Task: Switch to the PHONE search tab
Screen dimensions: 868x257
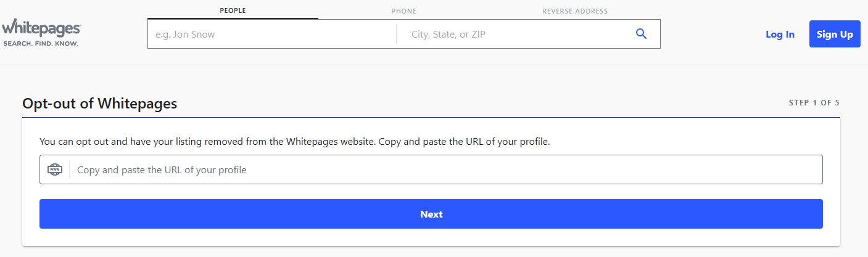Action: pos(403,11)
